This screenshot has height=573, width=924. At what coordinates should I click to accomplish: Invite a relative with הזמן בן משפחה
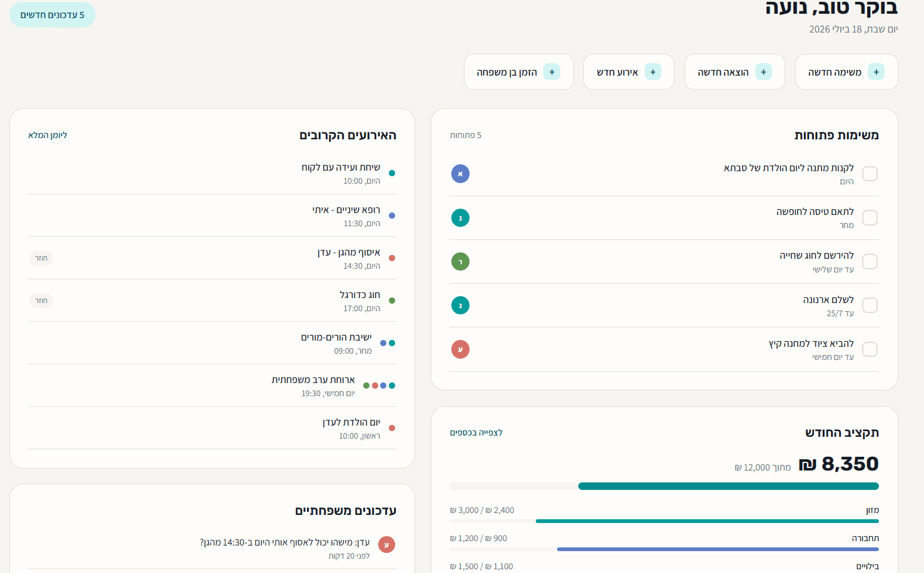pyautogui.click(x=518, y=72)
